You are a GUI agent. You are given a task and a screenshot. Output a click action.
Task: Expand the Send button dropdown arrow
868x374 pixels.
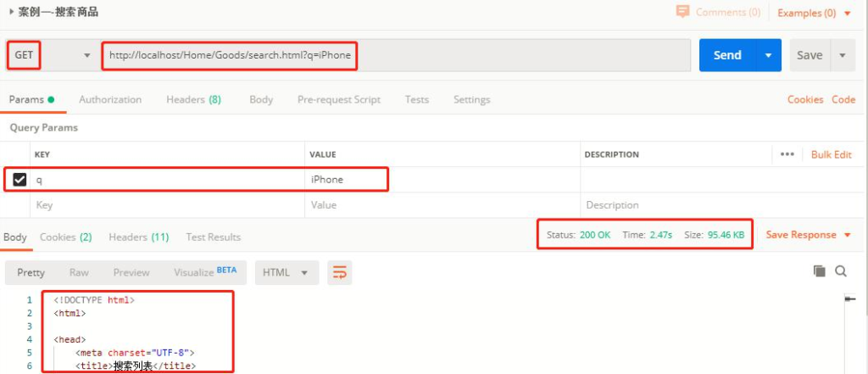pyautogui.click(x=768, y=55)
